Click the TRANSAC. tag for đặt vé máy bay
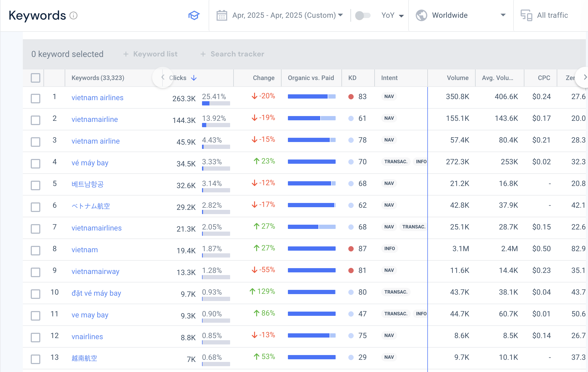588x372 pixels. [396, 292]
